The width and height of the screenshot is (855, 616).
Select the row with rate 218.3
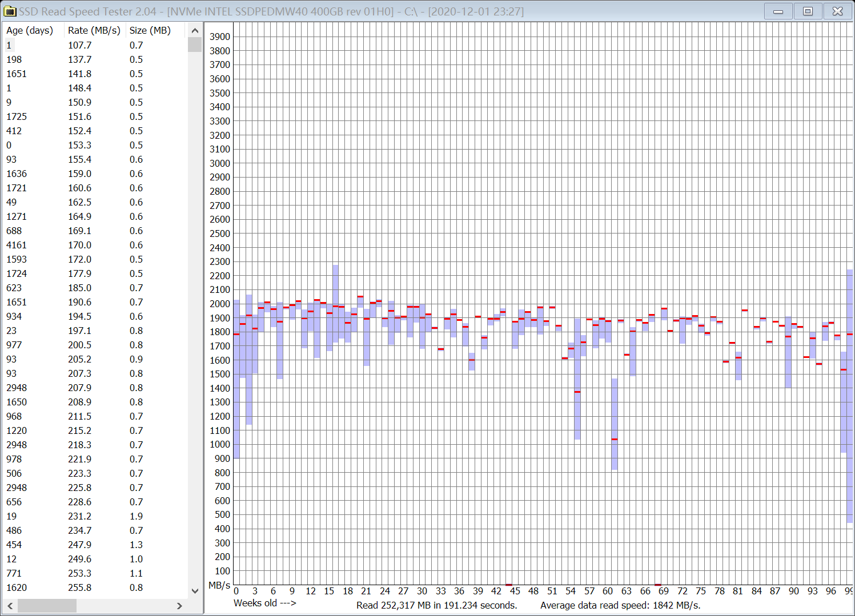[x=95, y=445]
